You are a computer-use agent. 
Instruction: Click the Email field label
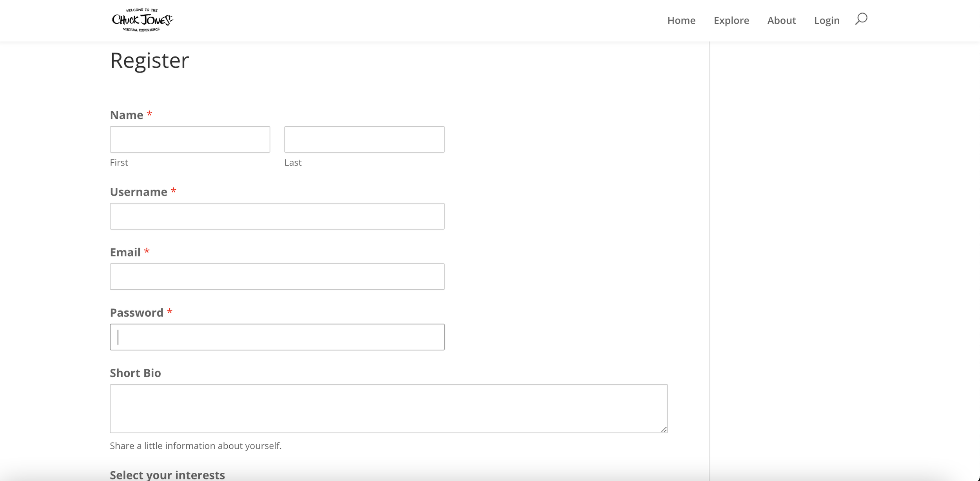[125, 252]
